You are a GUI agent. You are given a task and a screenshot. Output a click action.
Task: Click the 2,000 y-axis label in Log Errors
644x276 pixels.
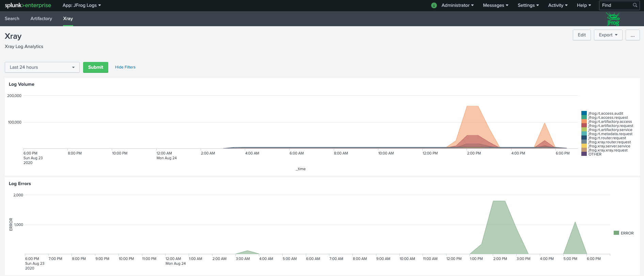pyautogui.click(x=18, y=195)
